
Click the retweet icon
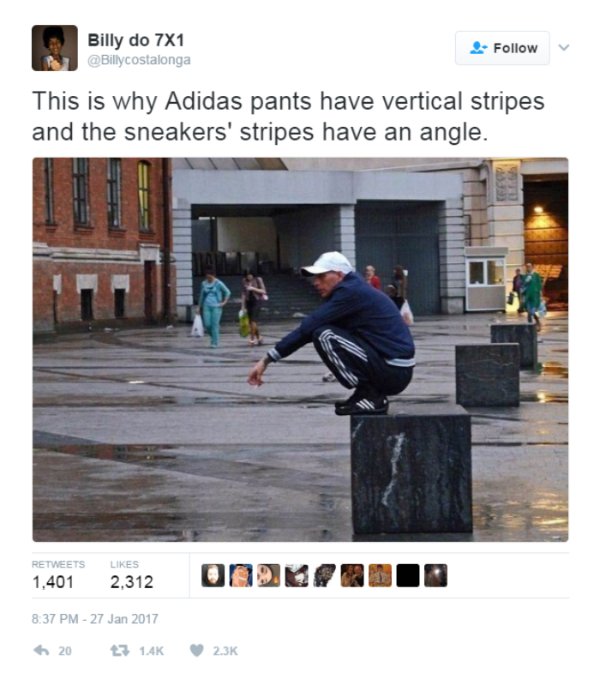click(119, 650)
